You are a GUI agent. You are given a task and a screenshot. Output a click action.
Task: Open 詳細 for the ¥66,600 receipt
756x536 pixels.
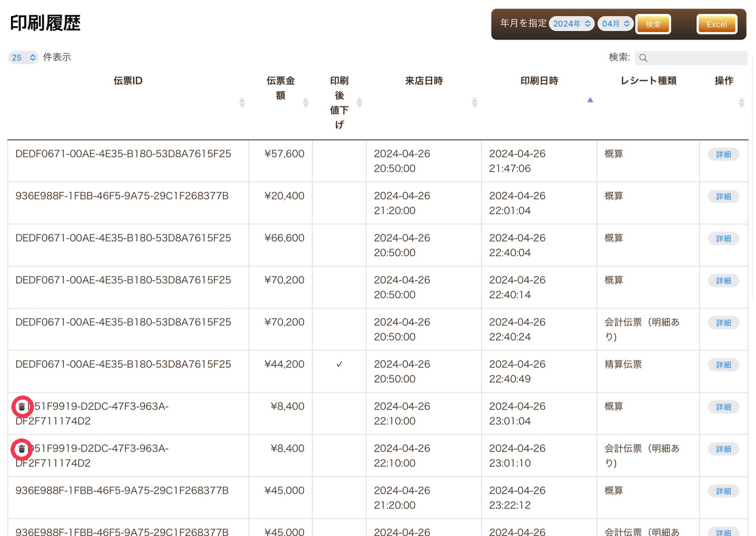[723, 239]
